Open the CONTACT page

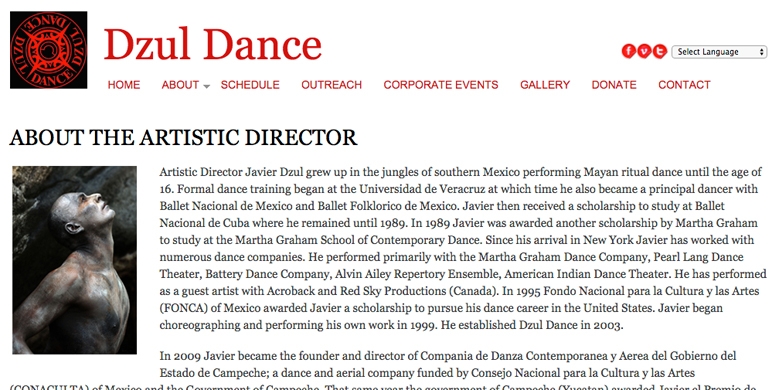684,85
